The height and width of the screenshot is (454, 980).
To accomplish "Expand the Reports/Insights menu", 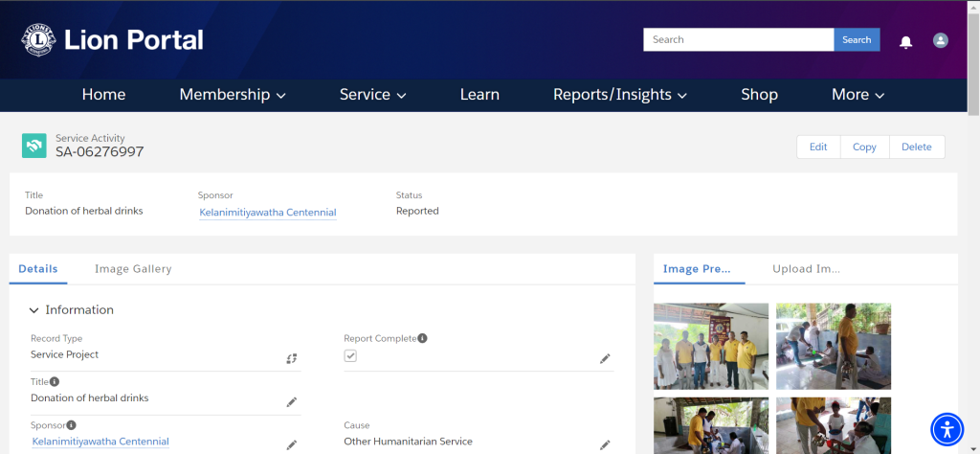I will point(620,95).
